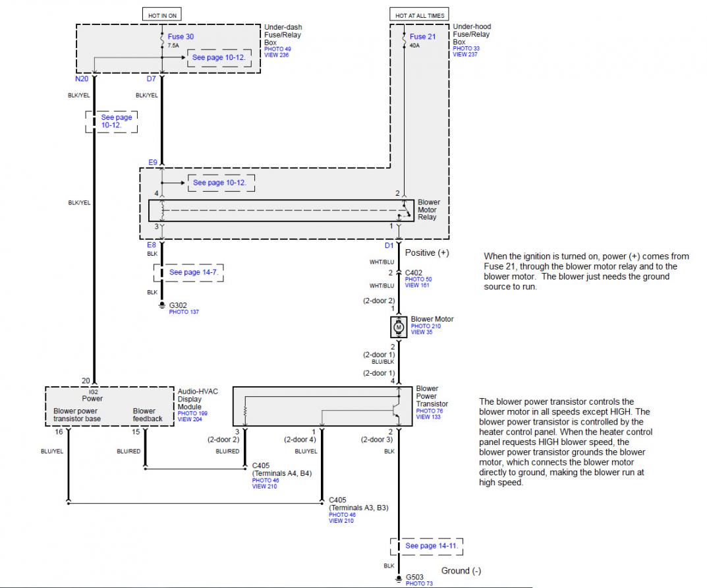
Task: Open PHOTO 50 link beside C402
Action: pos(418,279)
